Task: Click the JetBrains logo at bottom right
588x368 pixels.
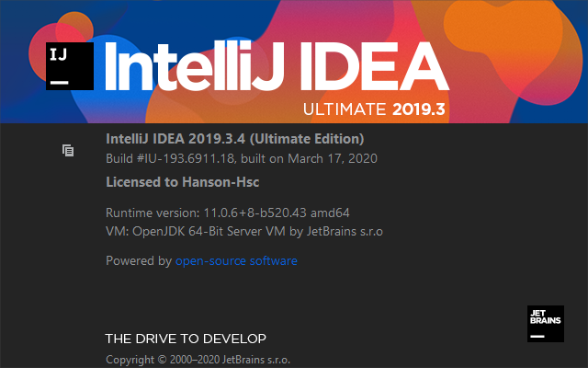Action: (546, 324)
